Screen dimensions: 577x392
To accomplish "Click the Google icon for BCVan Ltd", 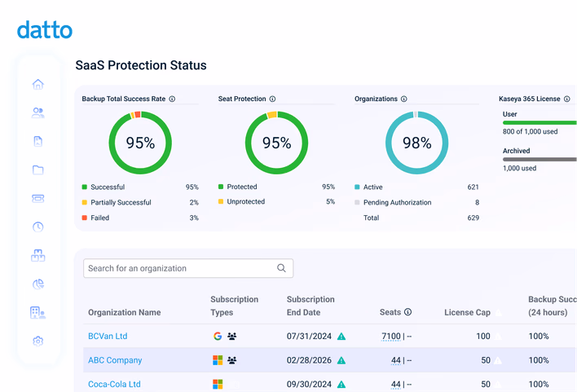I will 218,336.
